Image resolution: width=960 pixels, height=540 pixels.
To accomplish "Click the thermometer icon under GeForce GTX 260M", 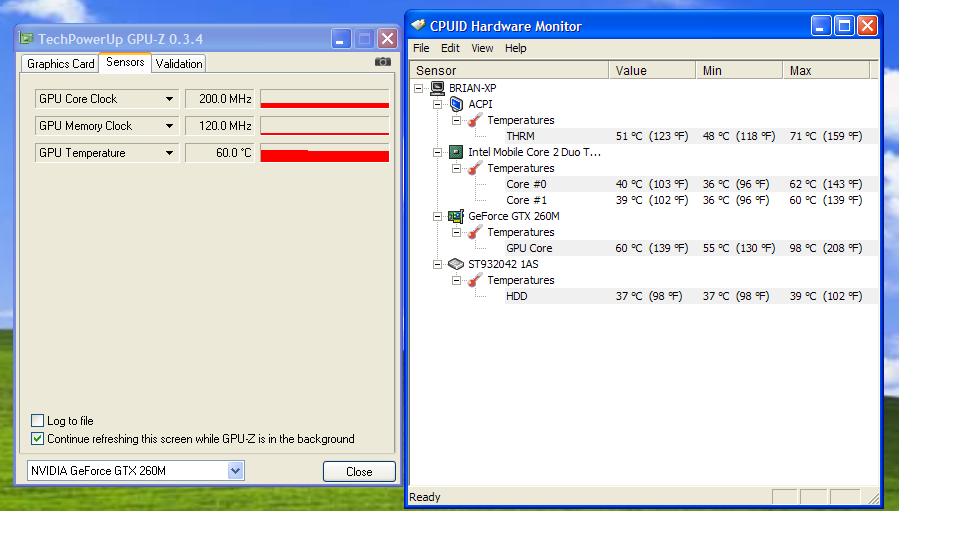I will coord(474,232).
